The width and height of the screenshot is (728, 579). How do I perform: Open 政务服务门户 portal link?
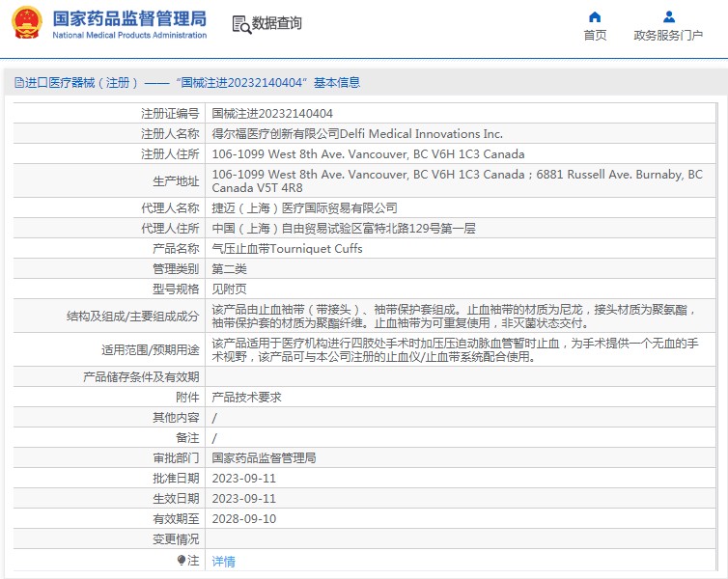668,36
